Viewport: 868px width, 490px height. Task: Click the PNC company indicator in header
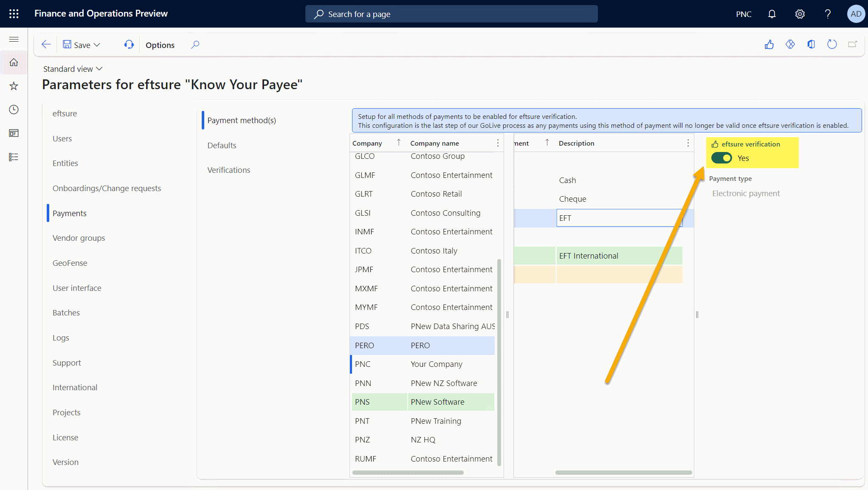(744, 14)
